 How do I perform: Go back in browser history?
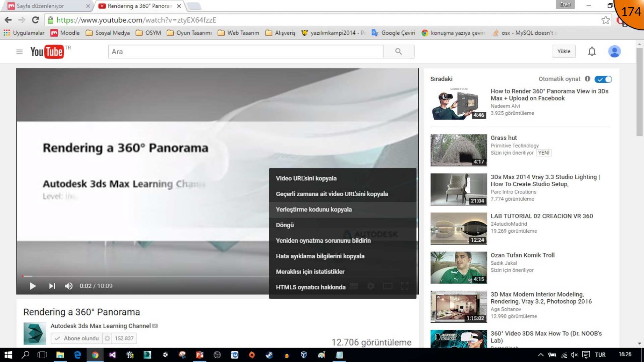tap(8, 20)
